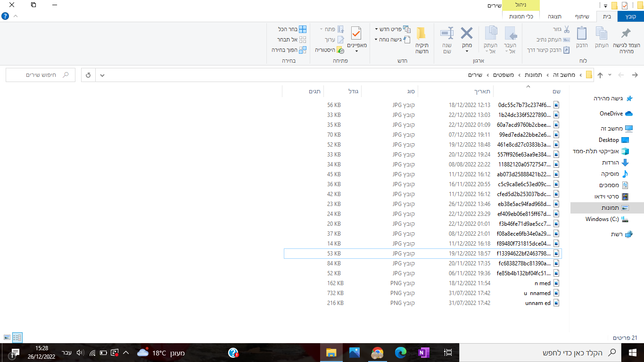The width and height of the screenshot is (644, 362).
Task: Select OneDrive in the sidebar
Action: (x=616, y=114)
